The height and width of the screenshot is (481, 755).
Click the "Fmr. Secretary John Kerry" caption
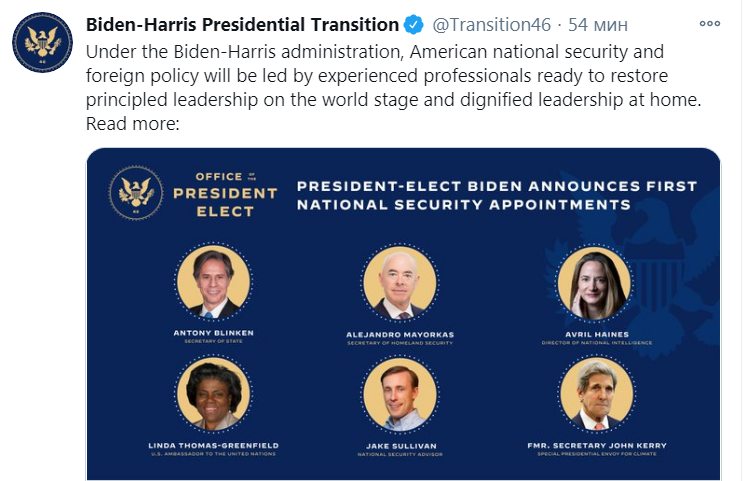pos(595,445)
